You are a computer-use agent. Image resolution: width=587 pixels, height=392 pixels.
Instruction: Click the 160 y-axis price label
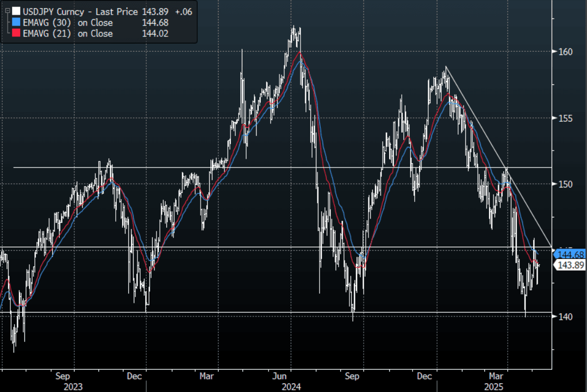tap(565, 52)
